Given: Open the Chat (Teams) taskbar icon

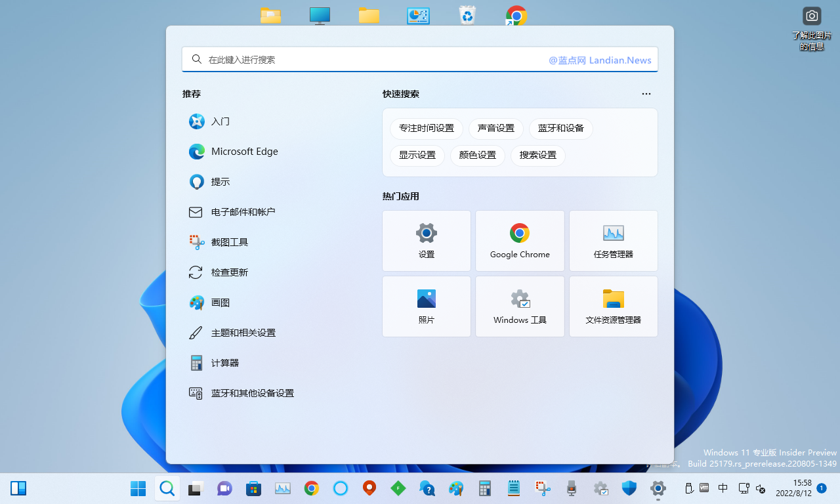Looking at the screenshot, I should 224,488.
